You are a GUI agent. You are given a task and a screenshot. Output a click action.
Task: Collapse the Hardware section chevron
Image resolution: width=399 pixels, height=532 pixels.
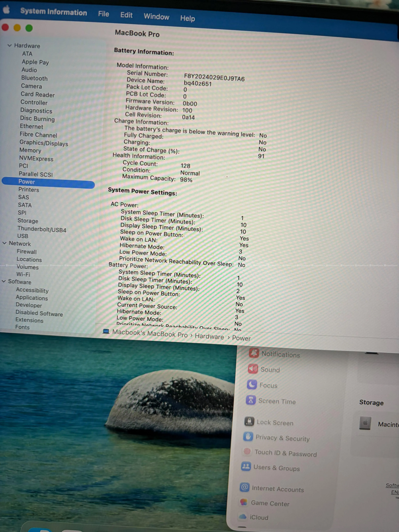tap(10, 45)
